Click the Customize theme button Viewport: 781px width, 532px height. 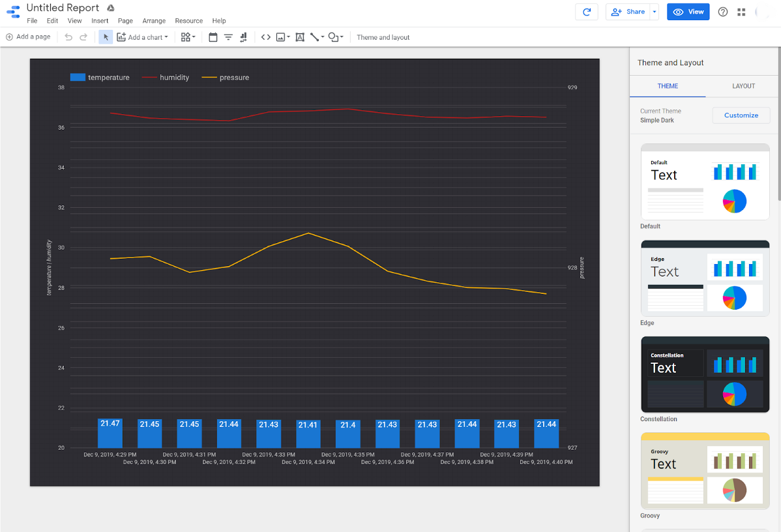[741, 115]
